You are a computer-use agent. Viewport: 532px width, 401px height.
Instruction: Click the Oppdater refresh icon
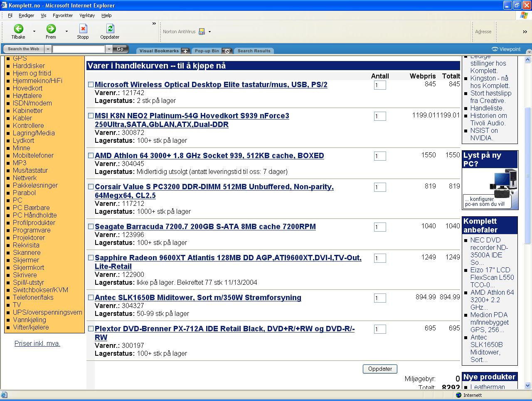point(110,29)
